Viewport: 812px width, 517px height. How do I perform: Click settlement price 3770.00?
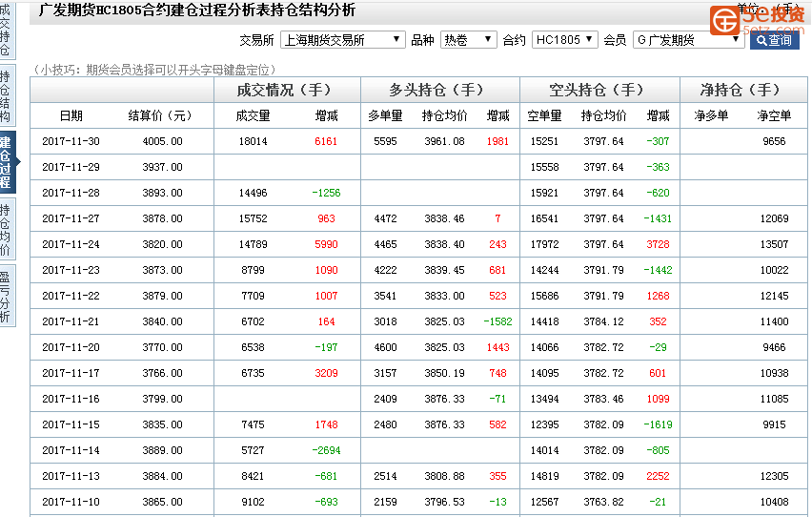pyautogui.click(x=163, y=347)
